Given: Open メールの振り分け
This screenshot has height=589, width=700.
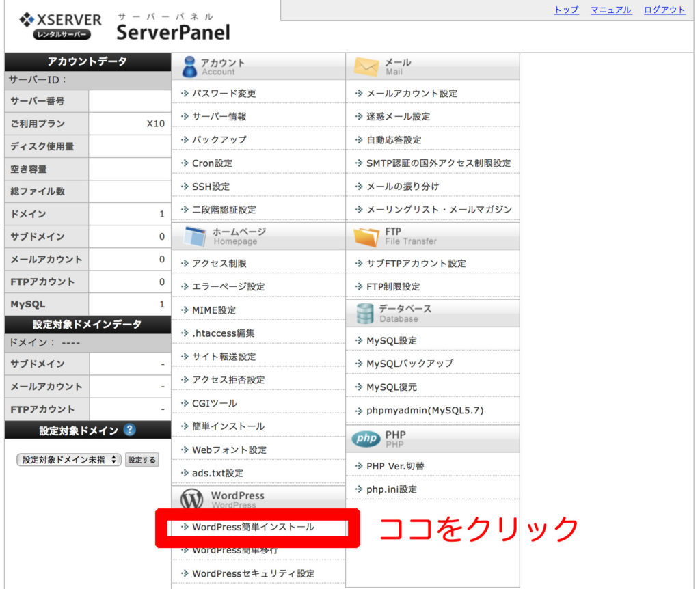Looking at the screenshot, I should click(403, 187).
